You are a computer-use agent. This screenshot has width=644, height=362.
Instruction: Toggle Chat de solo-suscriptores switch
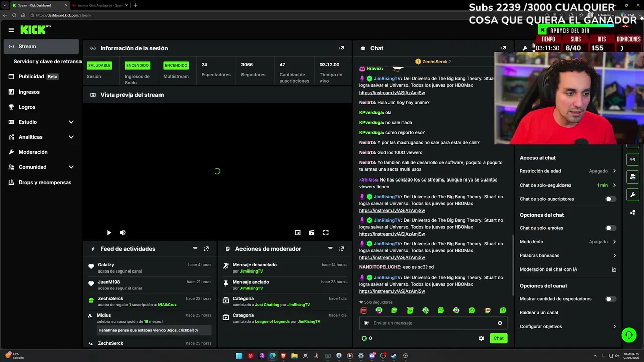tap(610, 199)
